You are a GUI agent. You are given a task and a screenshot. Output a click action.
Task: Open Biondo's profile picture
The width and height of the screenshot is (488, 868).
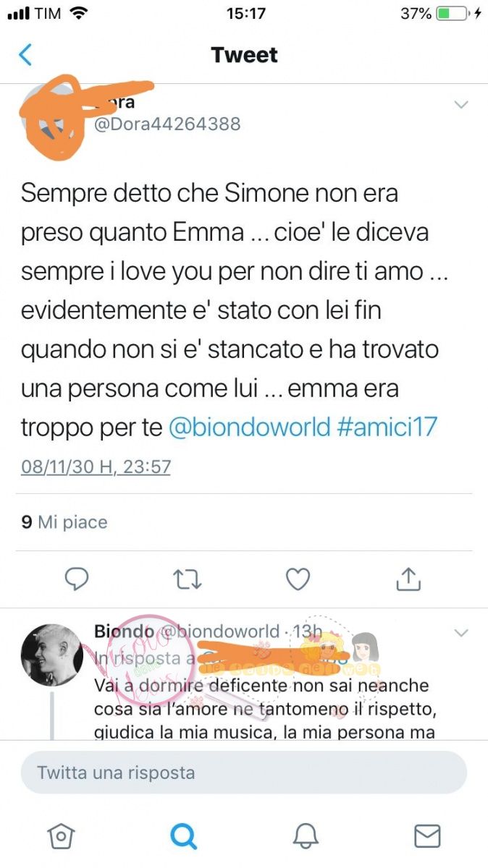click(50, 655)
